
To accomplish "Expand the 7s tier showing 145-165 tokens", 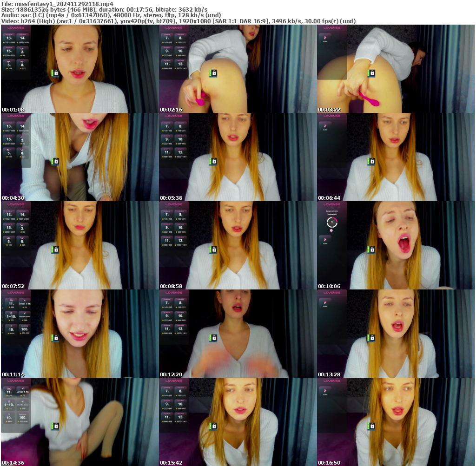I will [167, 127].
